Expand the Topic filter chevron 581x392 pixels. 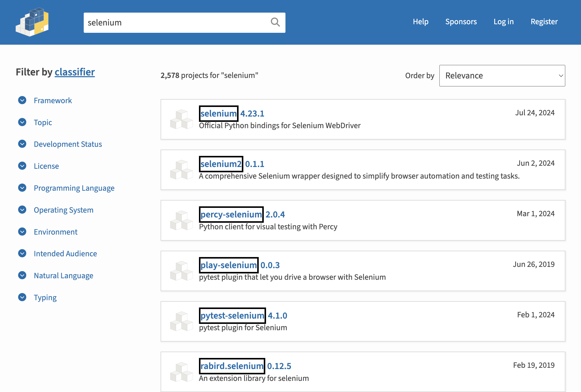tap(22, 122)
